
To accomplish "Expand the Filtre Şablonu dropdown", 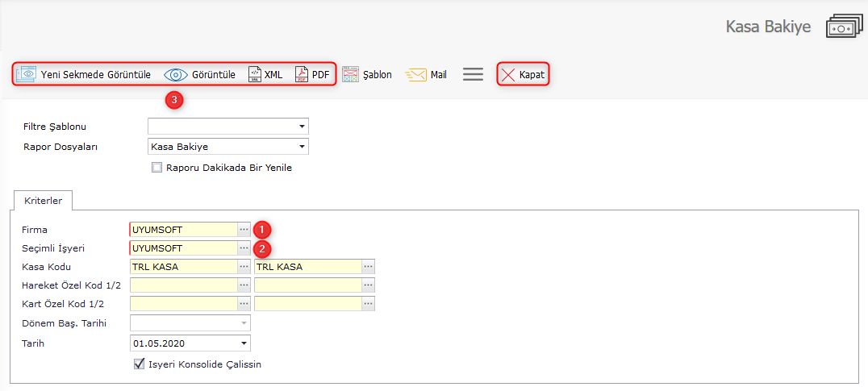I will [302, 127].
